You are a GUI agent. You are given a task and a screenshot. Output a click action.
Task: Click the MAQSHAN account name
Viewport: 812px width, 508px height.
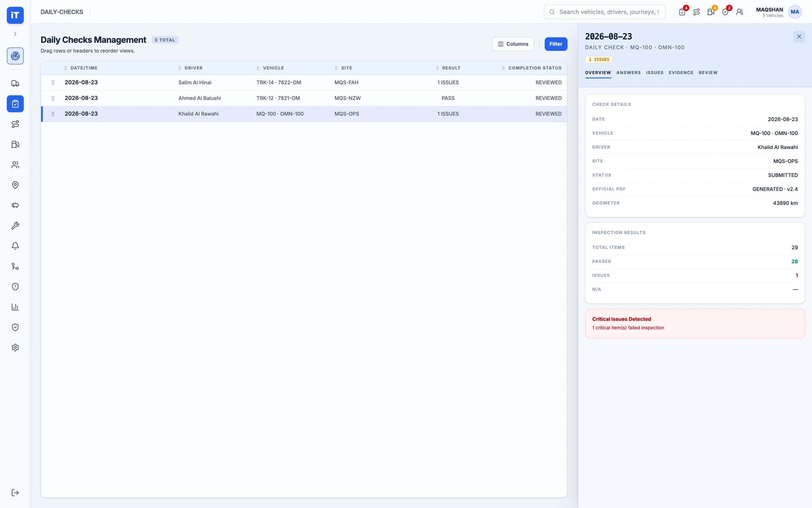point(769,9)
